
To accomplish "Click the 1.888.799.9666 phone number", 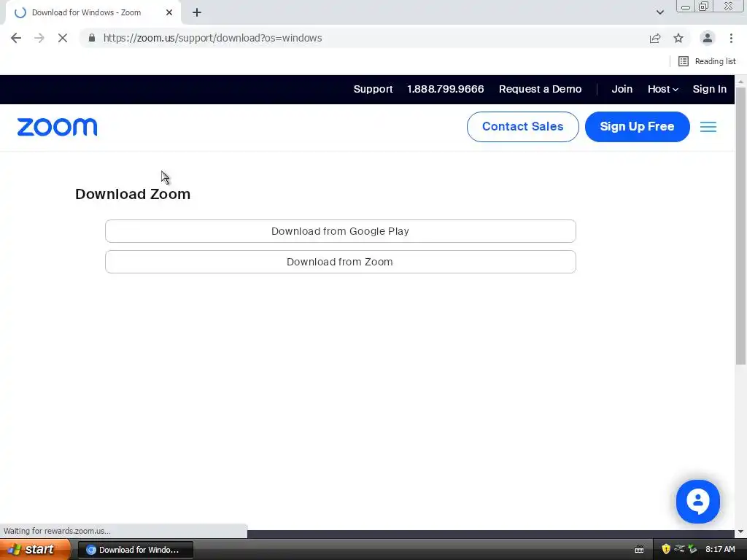I will pyautogui.click(x=446, y=89).
